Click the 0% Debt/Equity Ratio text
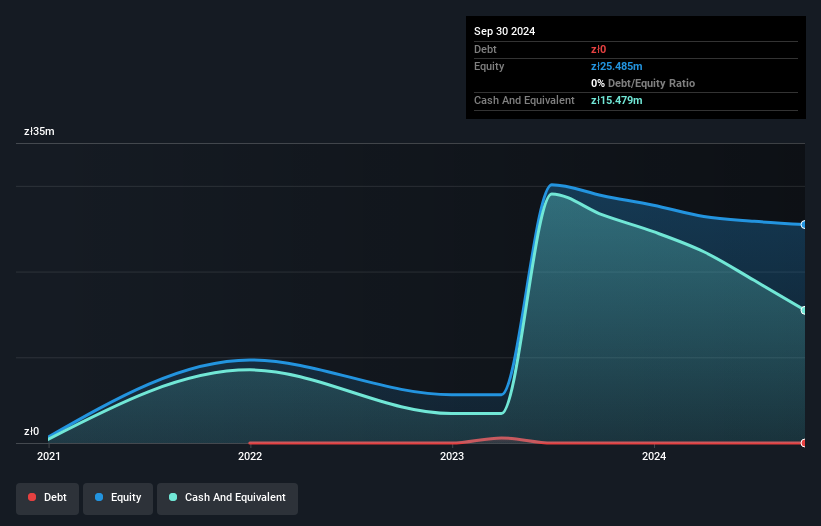 point(643,83)
